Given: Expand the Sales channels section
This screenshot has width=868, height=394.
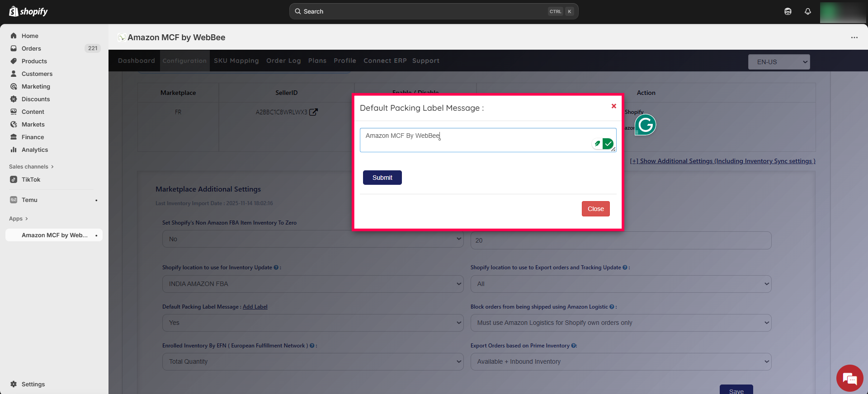Looking at the screenshot, I should [x=31, y=167].
